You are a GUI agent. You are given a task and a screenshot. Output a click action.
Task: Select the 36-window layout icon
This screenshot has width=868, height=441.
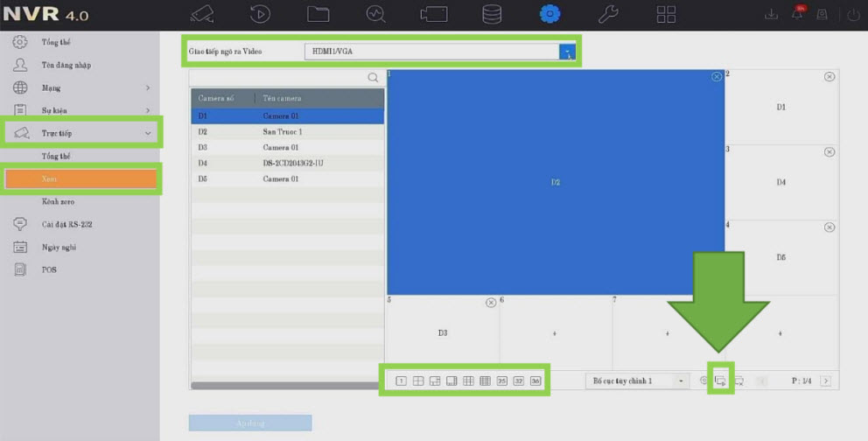click(x=535, y=381)
